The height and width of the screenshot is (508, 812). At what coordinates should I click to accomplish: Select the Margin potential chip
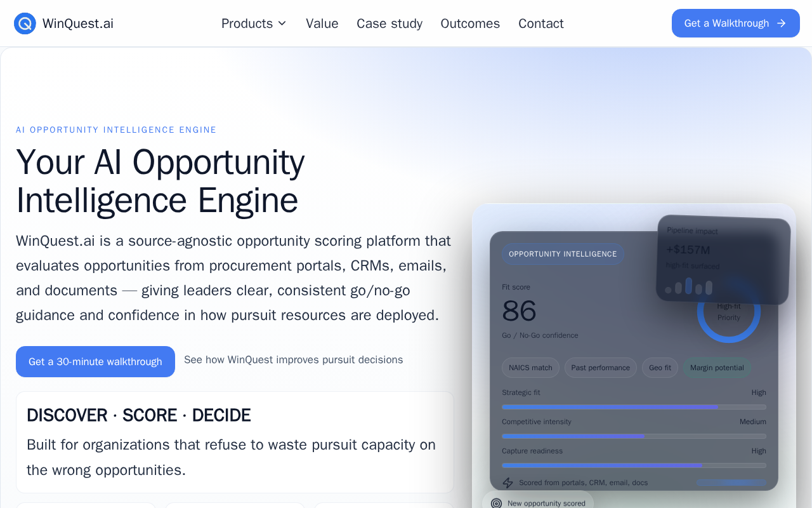click(717, 368)
